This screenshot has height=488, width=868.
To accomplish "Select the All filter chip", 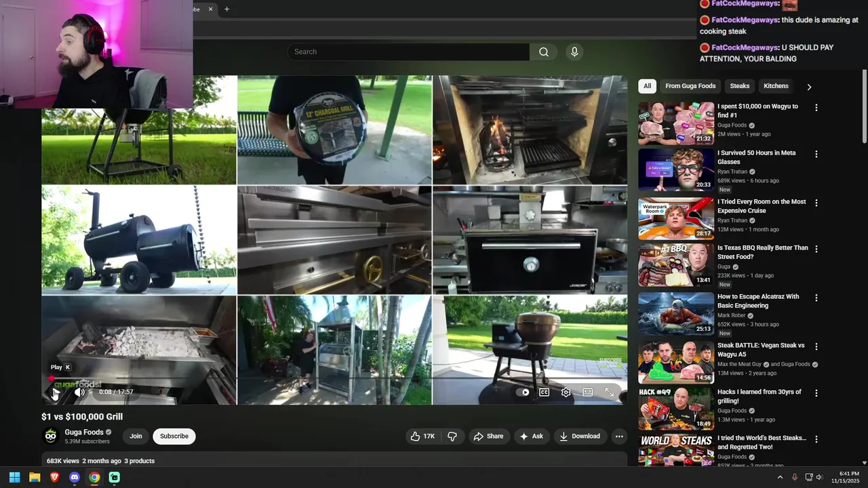I will point(647,86).
